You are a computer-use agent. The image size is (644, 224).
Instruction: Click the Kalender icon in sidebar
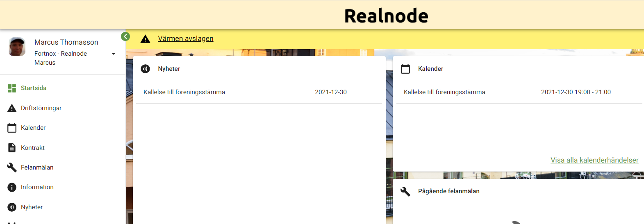(12, 128)
